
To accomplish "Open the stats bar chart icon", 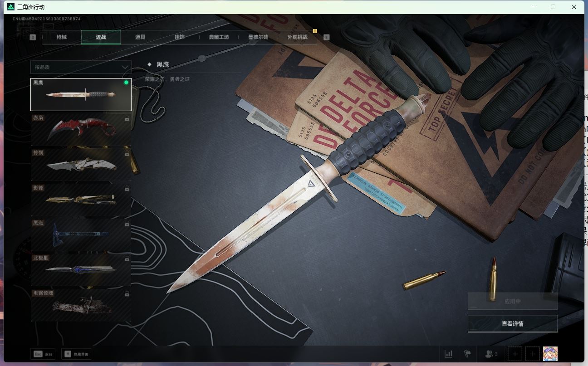I will [x=448, y=354].
